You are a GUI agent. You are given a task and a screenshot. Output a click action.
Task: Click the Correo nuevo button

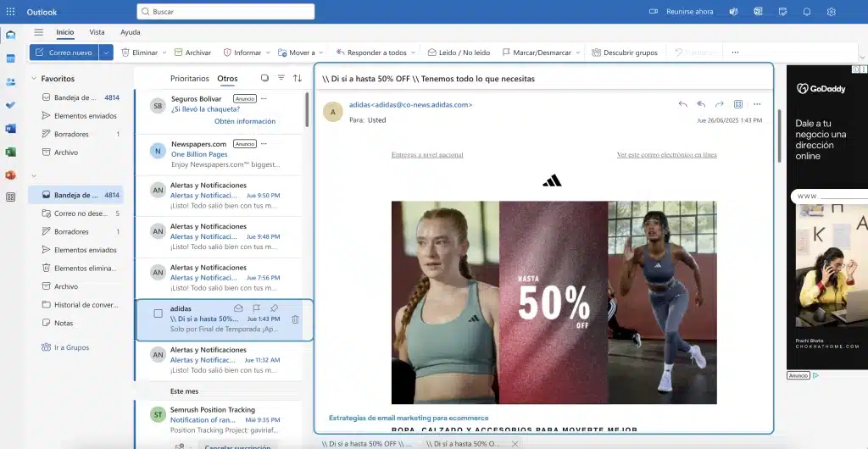[x=64, y=53]
